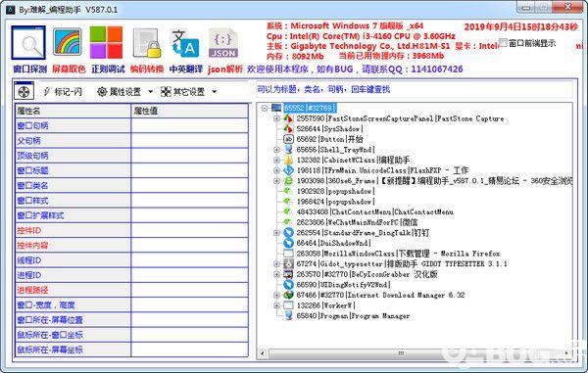Click the 标记-闪 pencil marker button
588x373 pixels.
click(63, 92)
